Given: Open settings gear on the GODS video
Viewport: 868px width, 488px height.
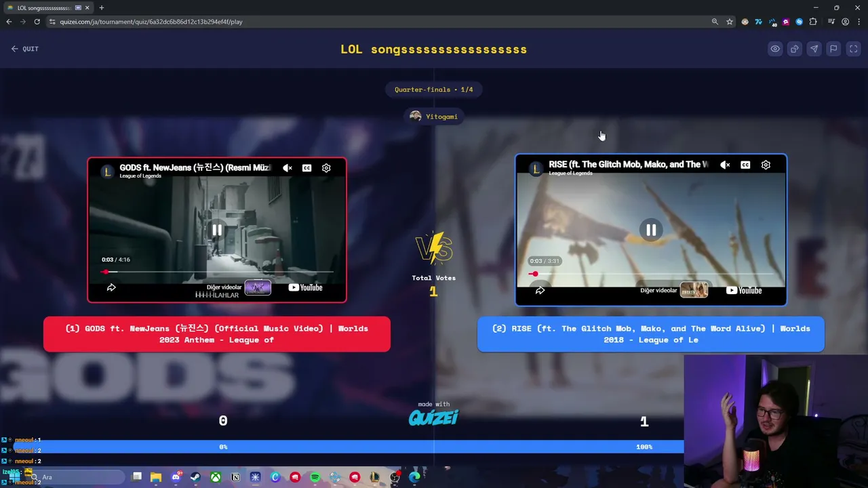Looking at the screenshot, I should [x=326, y=168].
